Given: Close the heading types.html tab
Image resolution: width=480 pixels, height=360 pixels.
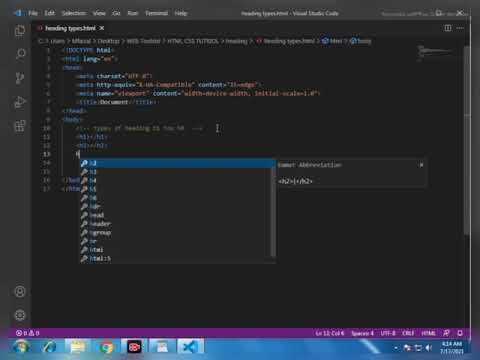Looking at the screenshot, I should (x=102, y=28).
